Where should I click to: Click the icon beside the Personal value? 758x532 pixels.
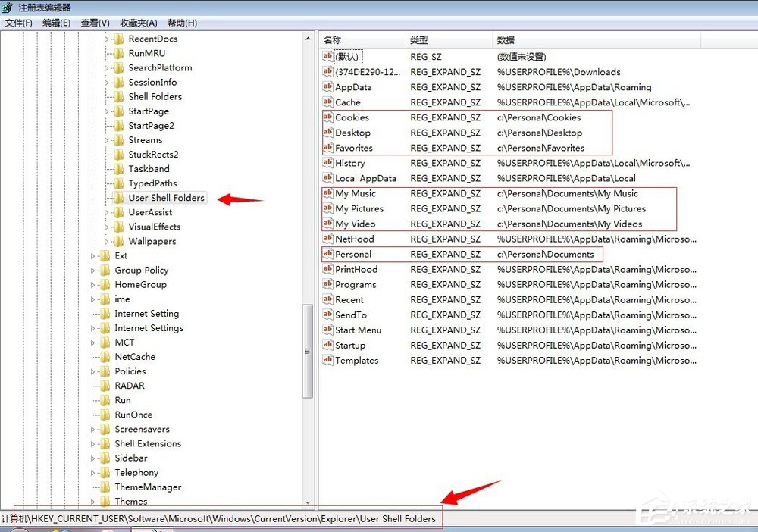click(329, 254)
